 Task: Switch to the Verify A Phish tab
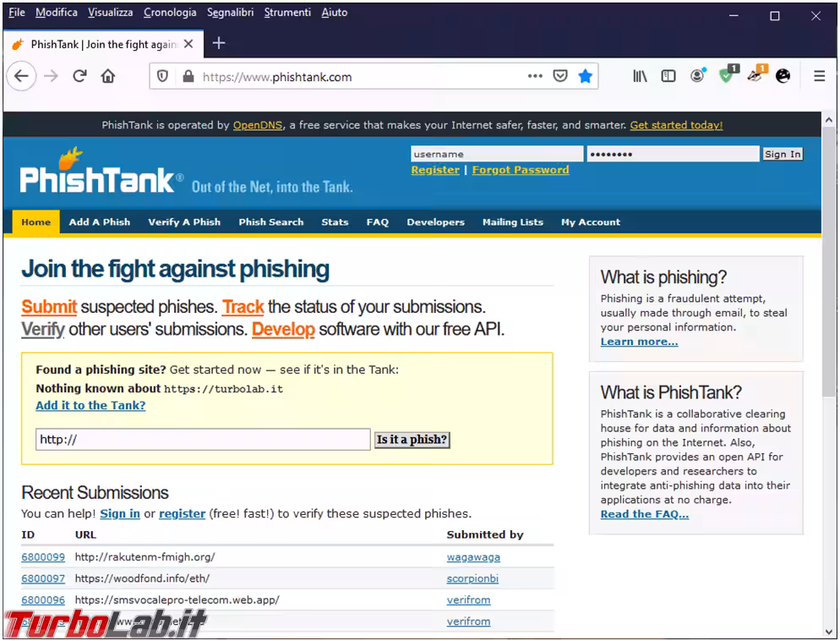click(184, 222)
